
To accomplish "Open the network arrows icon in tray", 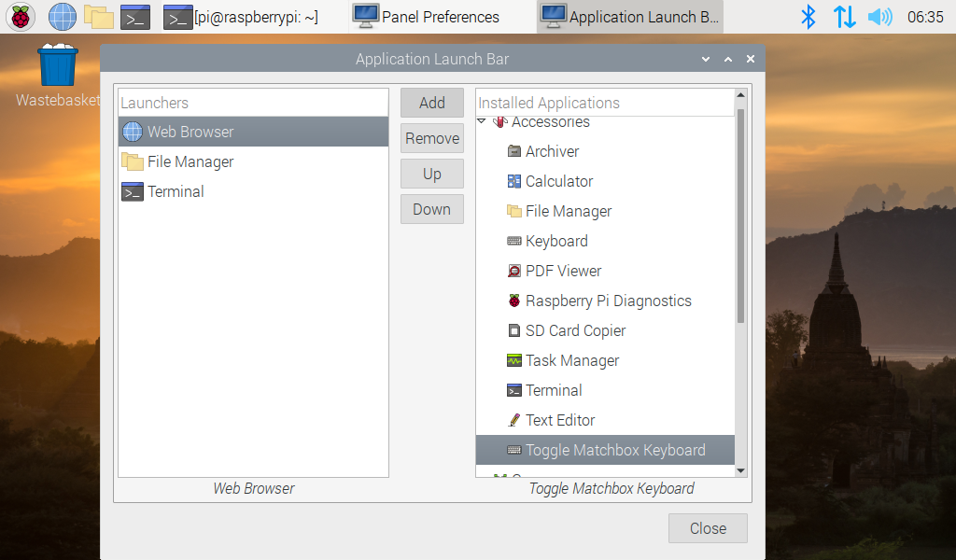I will click(844, 17).
